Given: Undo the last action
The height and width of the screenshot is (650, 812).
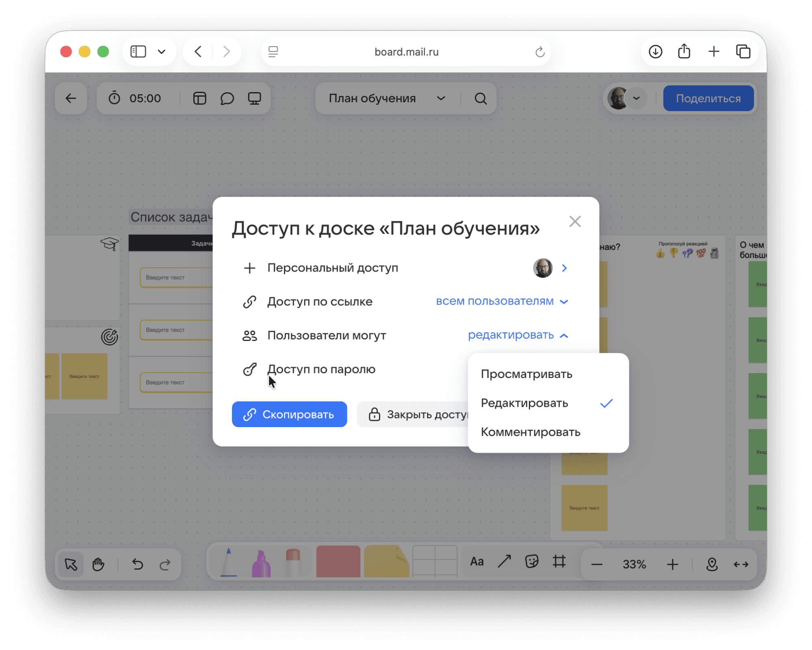Looking at the screenshot, I should (x=138, y=564).
